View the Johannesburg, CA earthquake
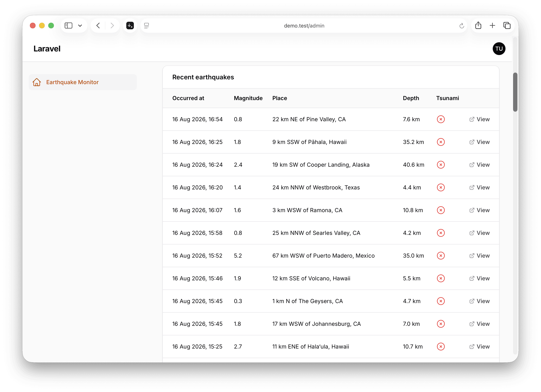Screen dimensions: 541x392 point(479,324)
